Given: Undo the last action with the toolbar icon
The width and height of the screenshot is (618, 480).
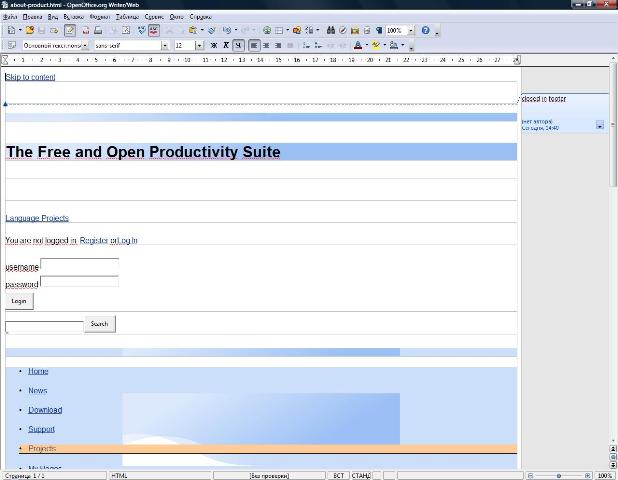Looking at the screenshot, I should pos(227,30).
